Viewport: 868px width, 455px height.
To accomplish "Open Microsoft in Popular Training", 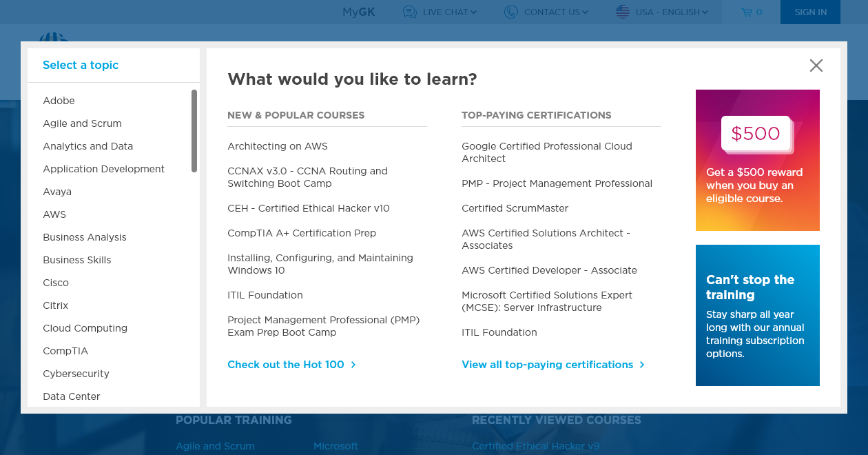I will click(x=335, y=446).
